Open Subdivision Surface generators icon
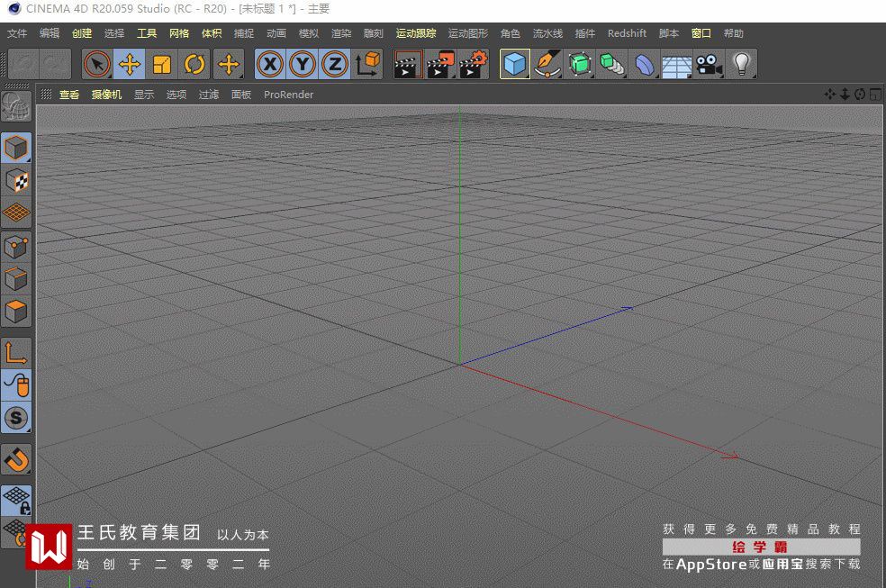Image resolution: width=886 pixels, height=588 pixels. 580,64
